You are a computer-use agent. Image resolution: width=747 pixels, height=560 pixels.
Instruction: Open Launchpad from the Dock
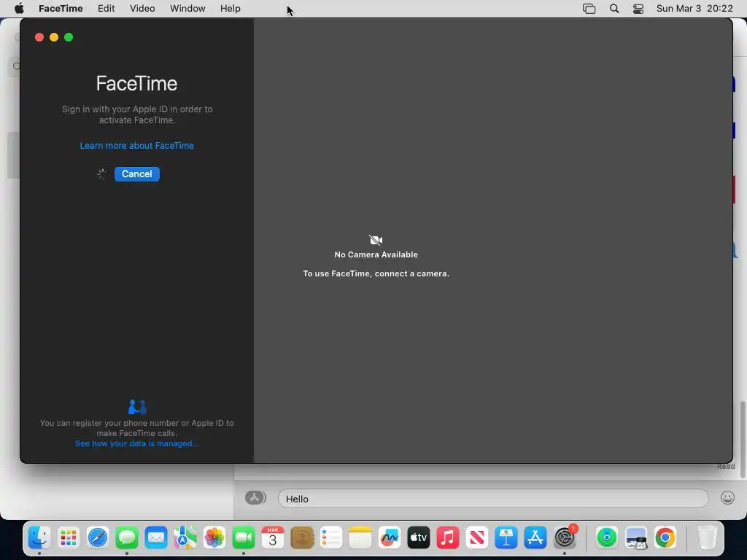tap(68, 537)
